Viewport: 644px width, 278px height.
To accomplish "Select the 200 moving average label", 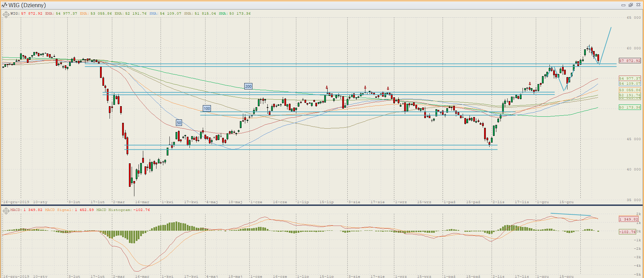I will (x=248, y=86).
